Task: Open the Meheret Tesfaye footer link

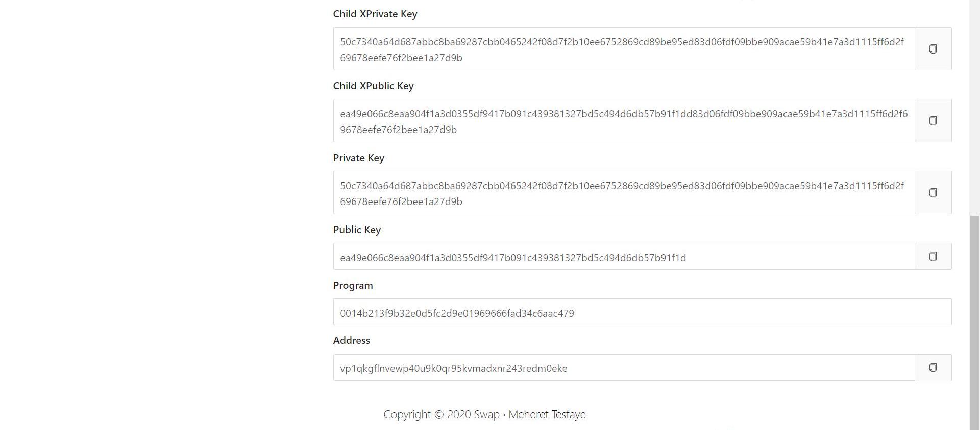Action: click(547, 415)
